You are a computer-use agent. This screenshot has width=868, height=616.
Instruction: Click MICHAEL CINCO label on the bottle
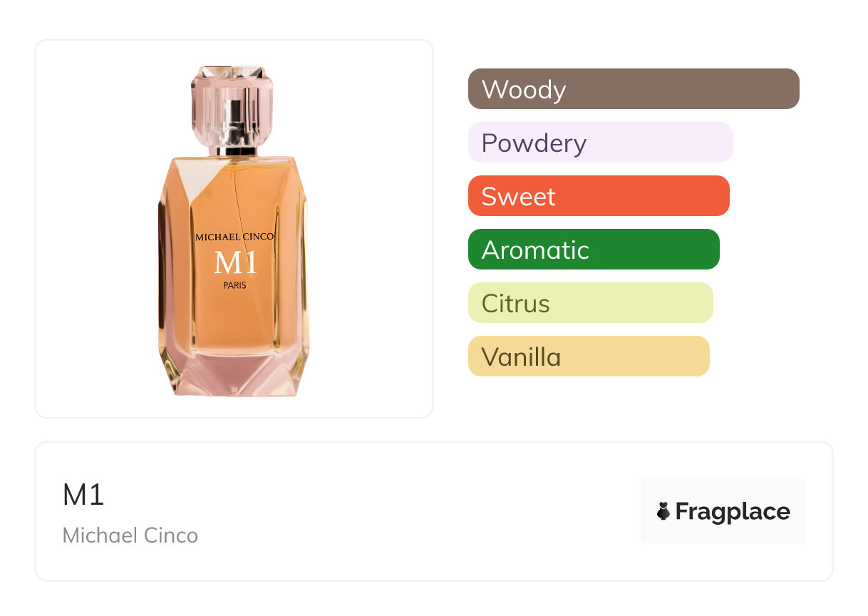tap(234, 237)
